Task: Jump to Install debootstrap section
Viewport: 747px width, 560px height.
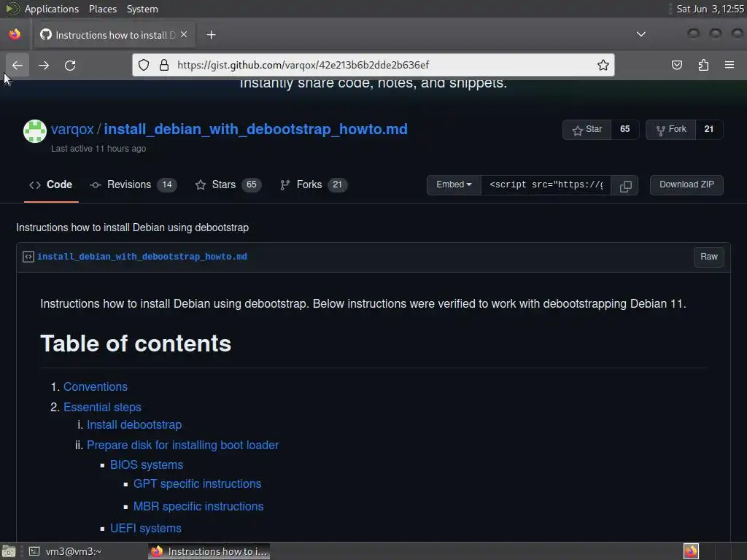Action: coord(134,425)
